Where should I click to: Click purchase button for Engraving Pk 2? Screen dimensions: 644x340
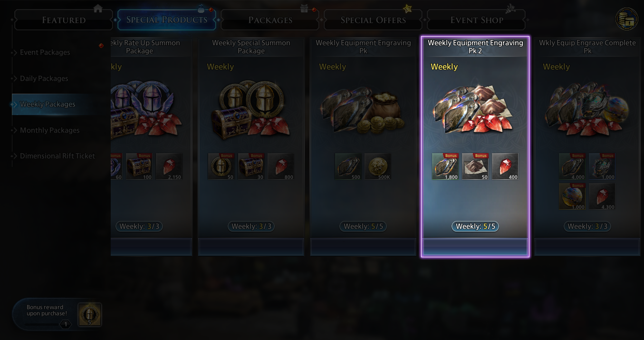tap(475, 247)
